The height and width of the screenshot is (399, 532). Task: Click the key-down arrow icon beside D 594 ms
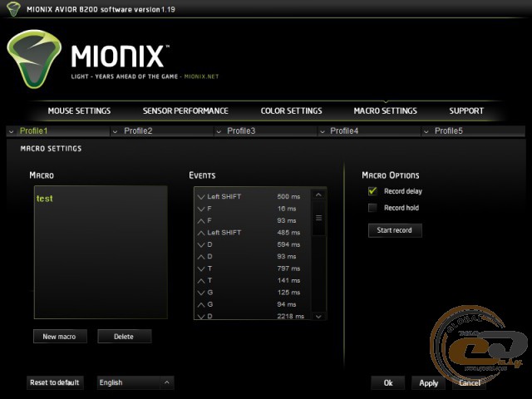pos(201,245)
